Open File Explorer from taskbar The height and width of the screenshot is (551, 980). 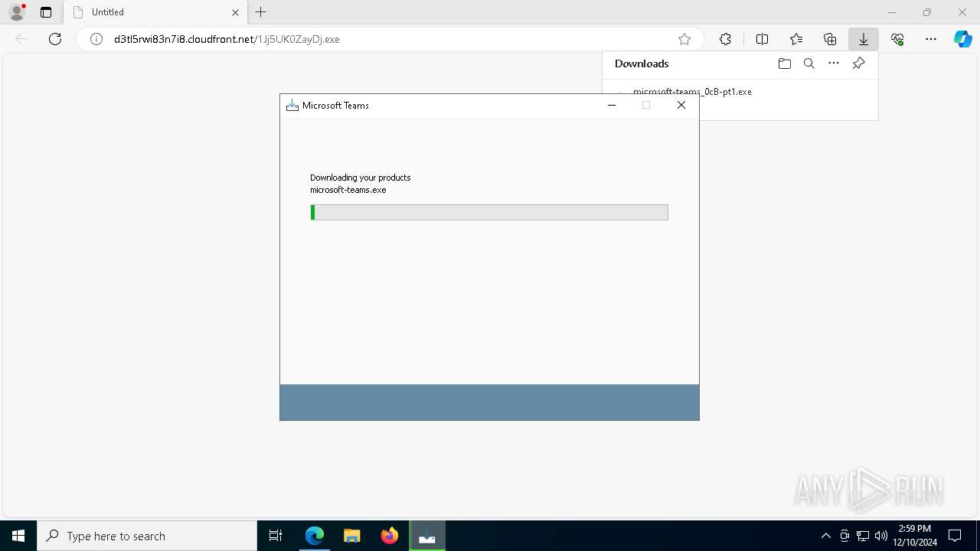click(x=352, y=536)
